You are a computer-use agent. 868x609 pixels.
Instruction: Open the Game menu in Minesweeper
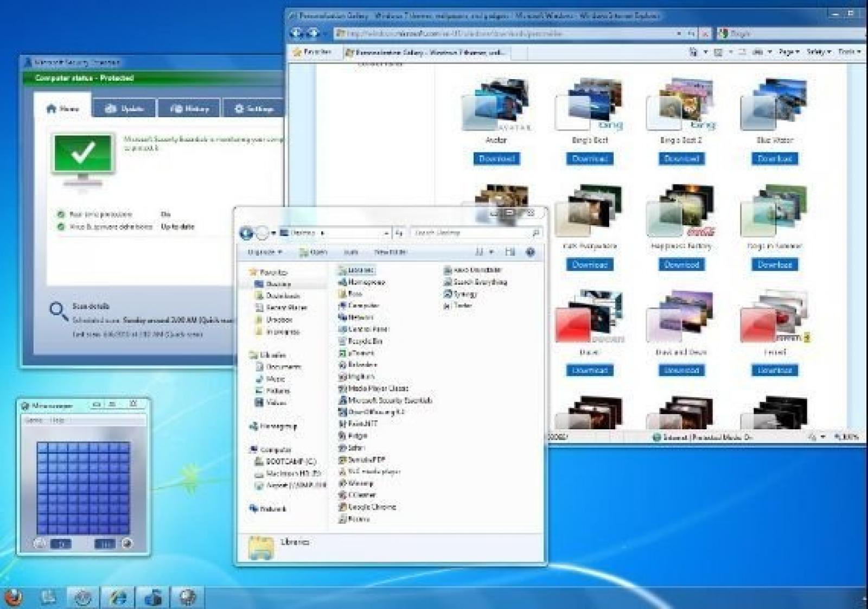pyautogui.click(x=34, y=420)
